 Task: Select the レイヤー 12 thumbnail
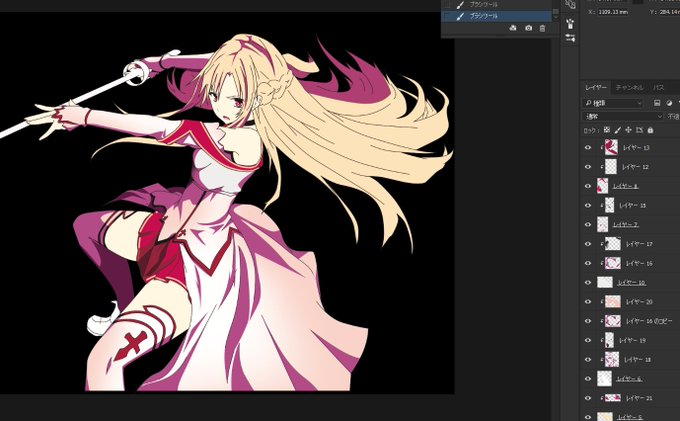click(x=611, y=167)
